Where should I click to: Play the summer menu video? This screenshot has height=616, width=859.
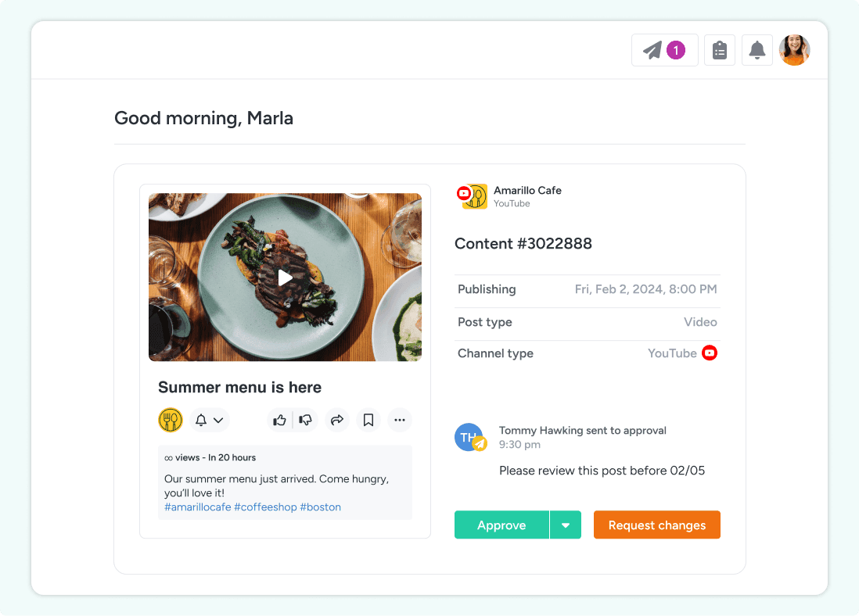coord(285,278)
